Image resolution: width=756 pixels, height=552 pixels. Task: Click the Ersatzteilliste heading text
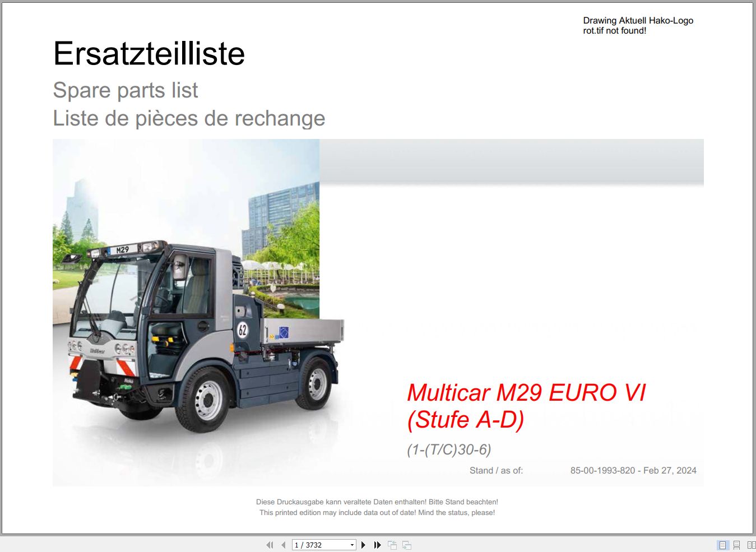[x=149, y=54]
